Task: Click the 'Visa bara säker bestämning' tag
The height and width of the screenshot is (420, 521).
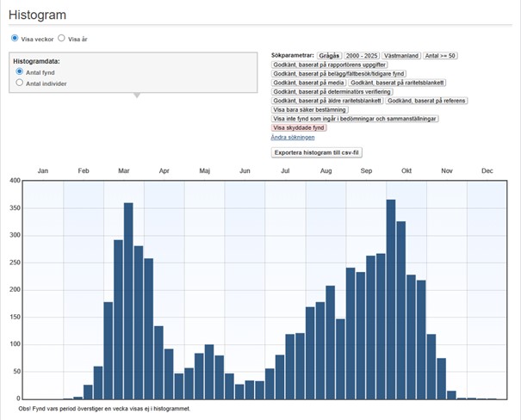Action: tap(310, 109)
